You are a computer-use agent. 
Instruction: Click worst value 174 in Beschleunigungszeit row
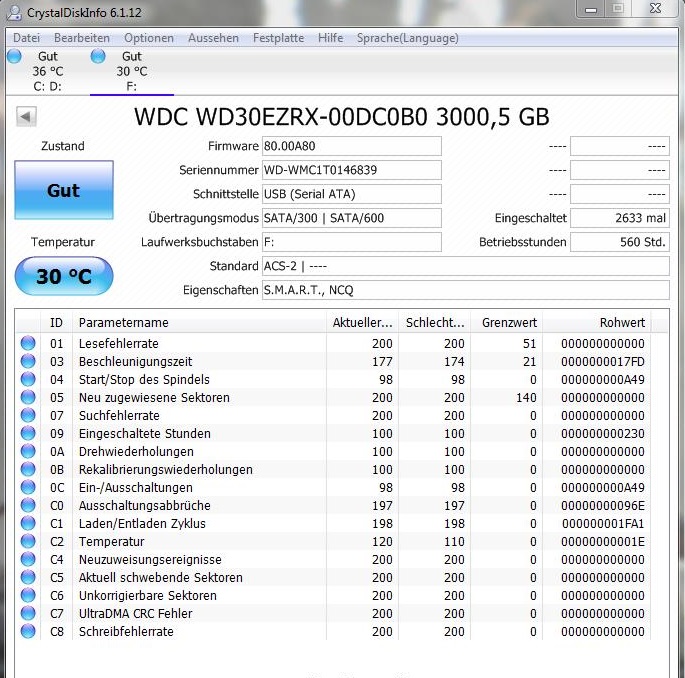(x=454, y=362)
